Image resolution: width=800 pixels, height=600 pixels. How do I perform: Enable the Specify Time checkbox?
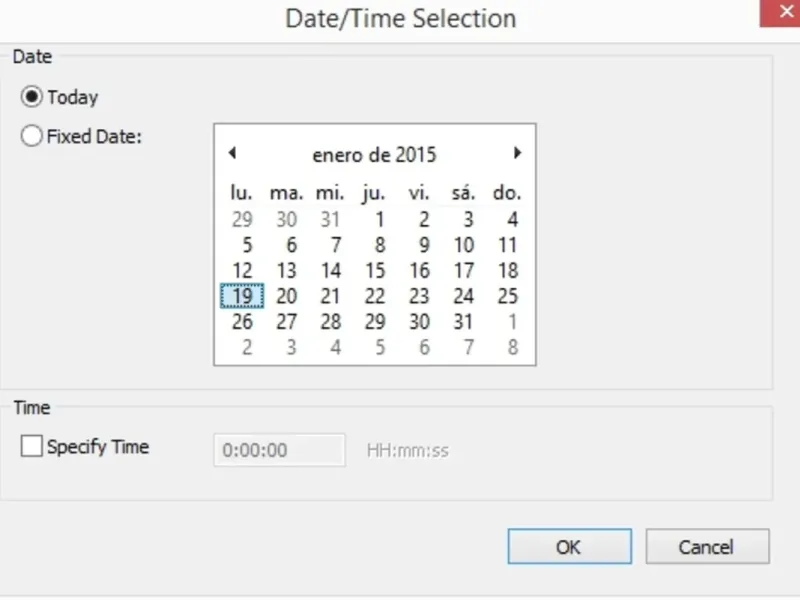32,447
